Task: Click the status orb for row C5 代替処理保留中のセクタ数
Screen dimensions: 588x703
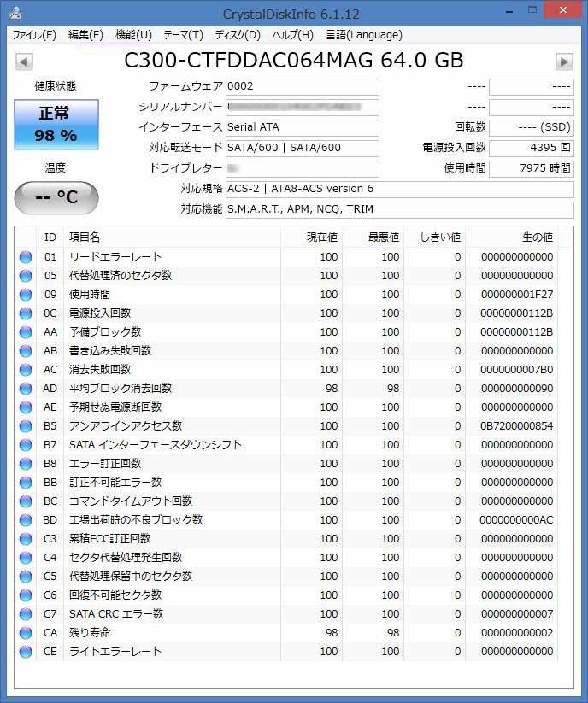Action: [26, 577]
